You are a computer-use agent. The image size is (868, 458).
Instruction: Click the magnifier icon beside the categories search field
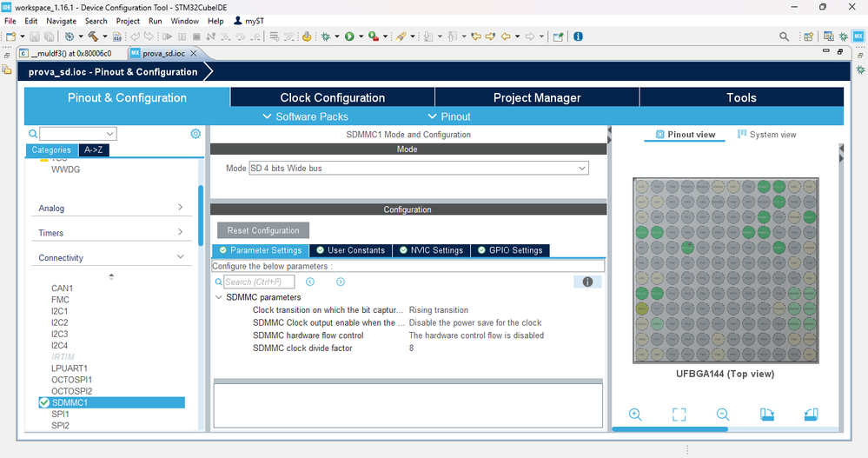[x=33, y=134]
